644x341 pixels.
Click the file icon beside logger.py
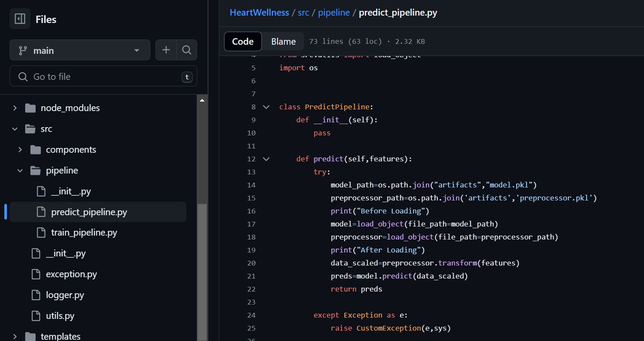point(37,295)
